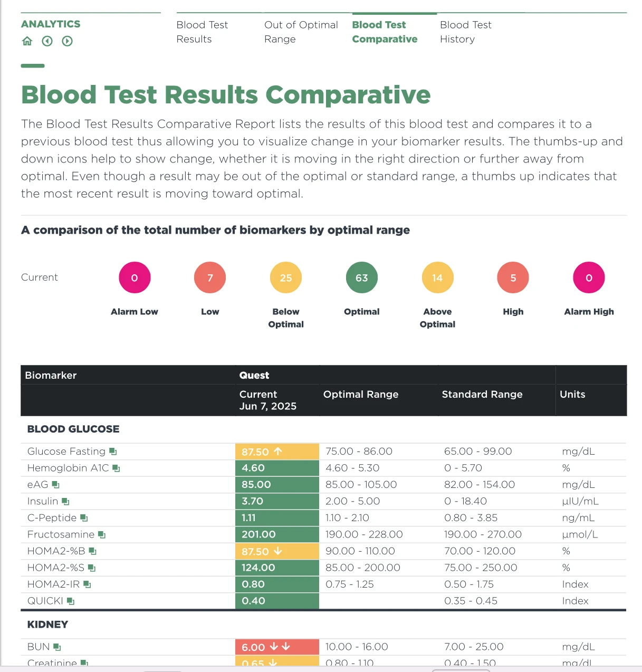
Task: Click the home icon under Analytics
Action: tap(27, 41)
